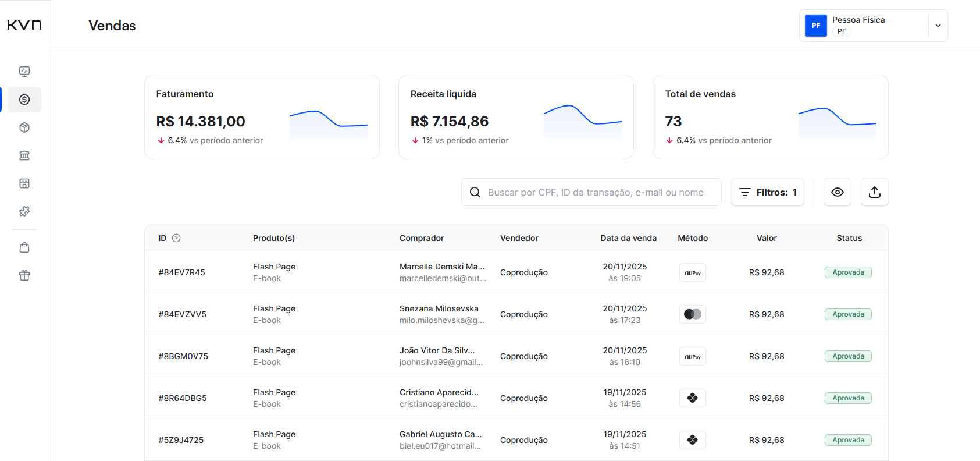Viewport: 980px width, 461px height.
Task: Click the Comprador column header
Action: pyautogui.click(x=422, y=238)
